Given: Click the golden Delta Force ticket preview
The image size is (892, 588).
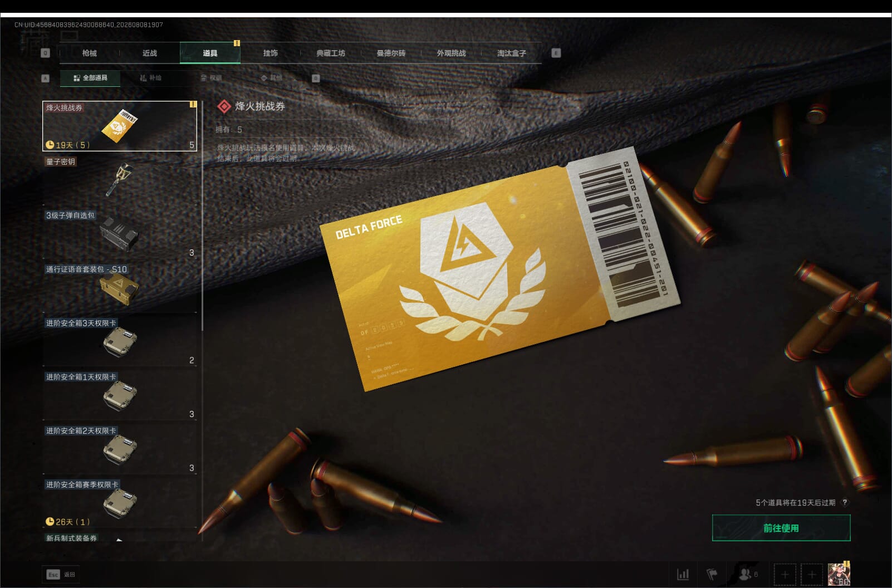Looking at the screenshot, I should click(499, 269).
